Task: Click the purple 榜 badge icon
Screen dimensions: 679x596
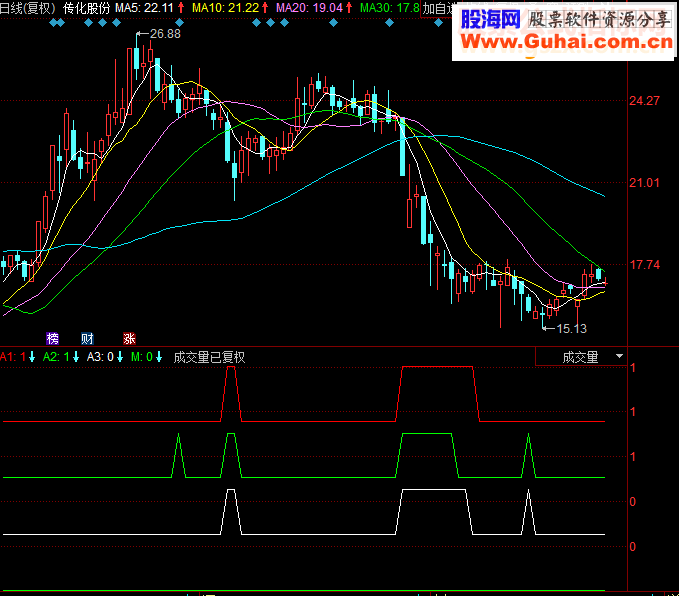Action: 52,338
